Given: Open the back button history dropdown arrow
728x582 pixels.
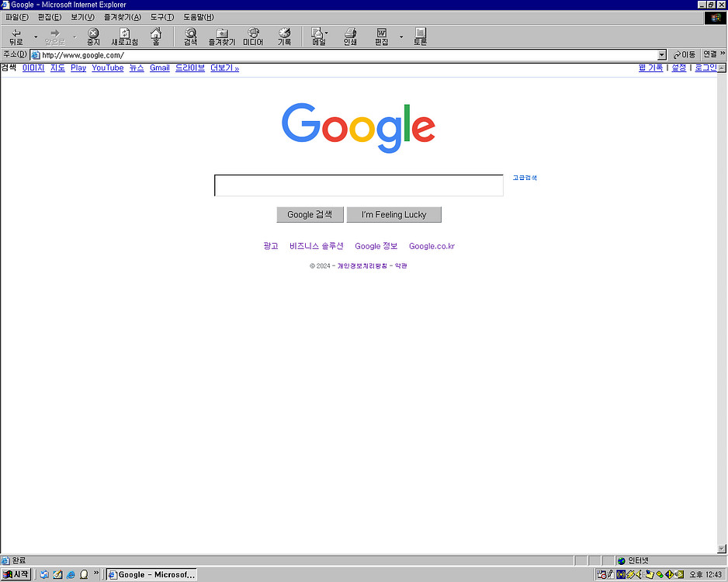Looking at the screenshot, I should 36,36.
